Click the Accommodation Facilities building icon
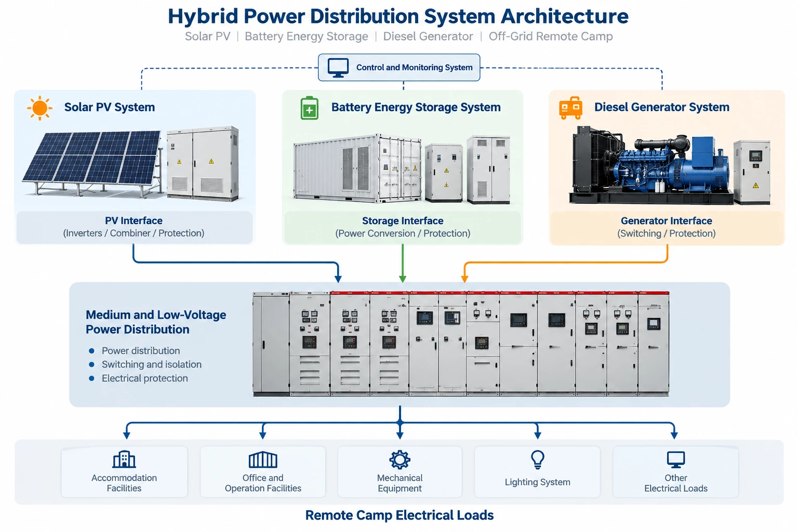The height and width of the screenshot is (532, 798). click(124, 459)
